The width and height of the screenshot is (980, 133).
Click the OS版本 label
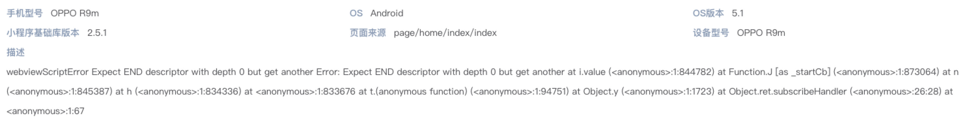click(x=708, y=13)
